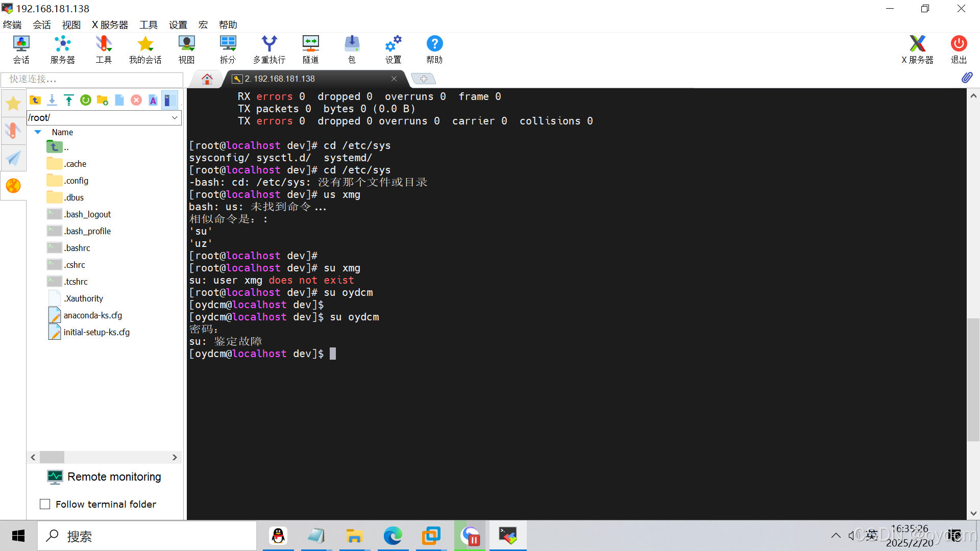Click Remote monitoring button

click(x=104, y=477)
